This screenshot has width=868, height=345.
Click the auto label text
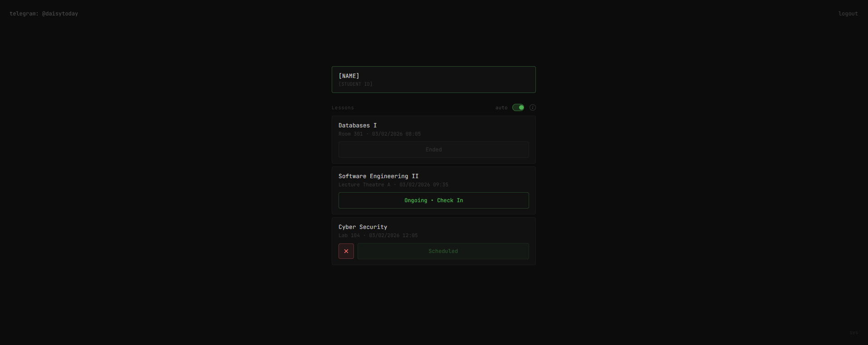pyautogui.click(x=501, y=108)
